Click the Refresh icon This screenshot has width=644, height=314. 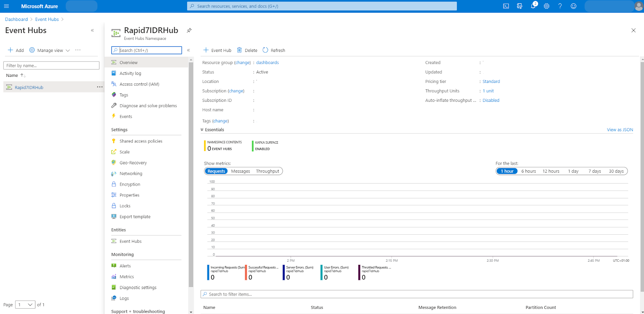(x=265, y=50)
